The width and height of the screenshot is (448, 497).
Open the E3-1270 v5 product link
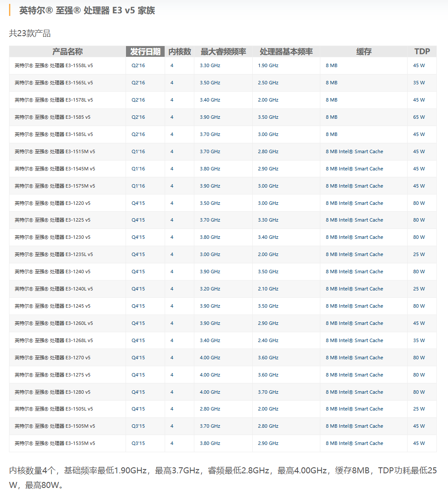click(x=52, y=358)
